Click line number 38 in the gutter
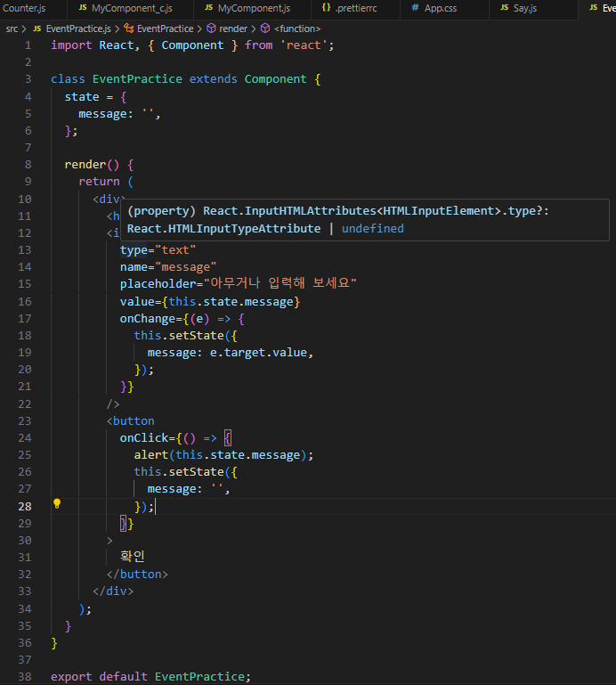Image resolution: width=616 pixels, height=685 pixels. [24, 677]
